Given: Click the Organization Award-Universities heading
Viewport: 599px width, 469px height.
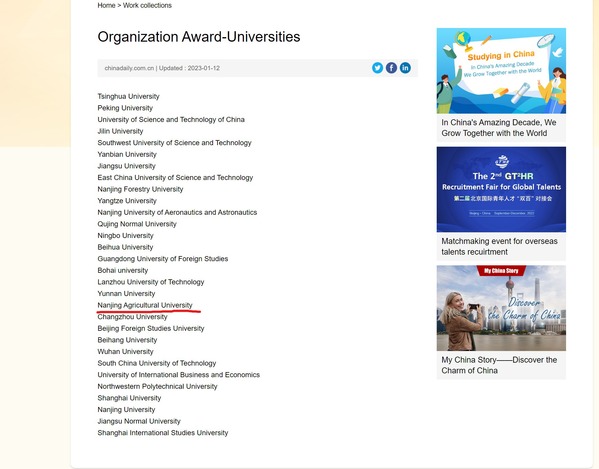Looking at the screenshot, I should (199, 37).
